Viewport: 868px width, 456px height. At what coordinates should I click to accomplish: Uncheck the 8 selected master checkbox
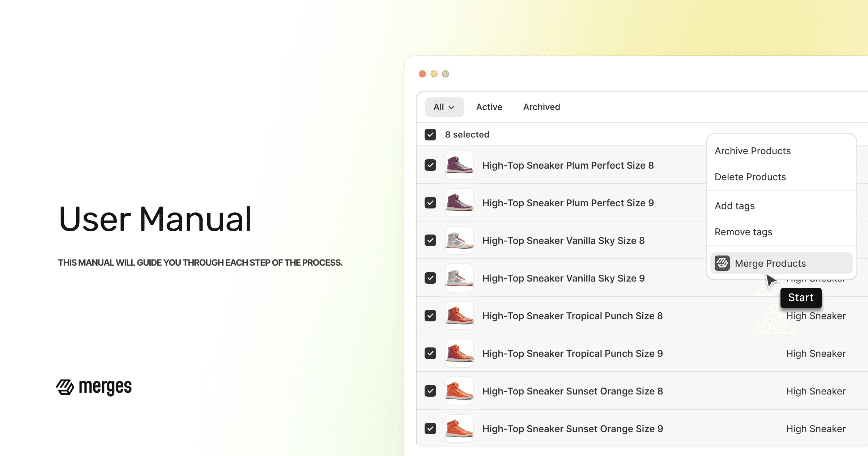(x=430, y=135)
